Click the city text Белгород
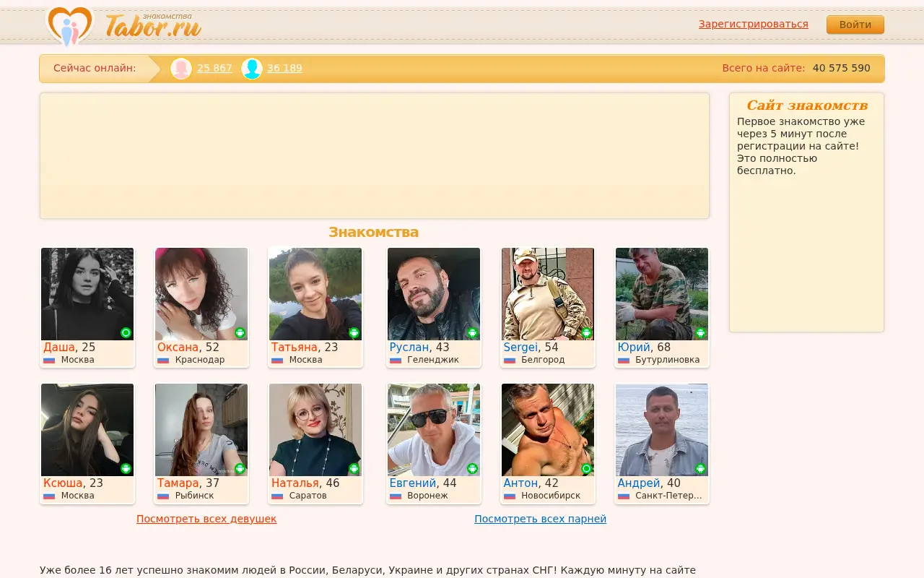Image resolution: width=924 pixels, height=578 pixels. click(x=543, y=360)
